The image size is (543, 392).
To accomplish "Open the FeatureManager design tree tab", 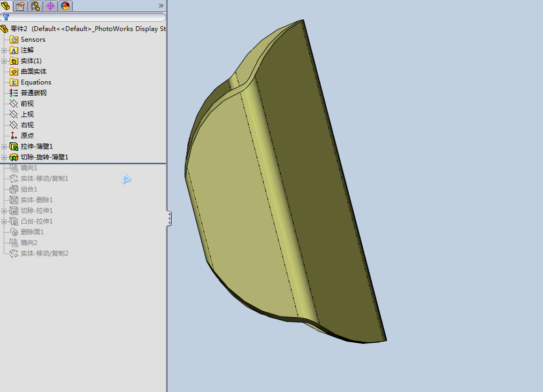I will point(5,5).
